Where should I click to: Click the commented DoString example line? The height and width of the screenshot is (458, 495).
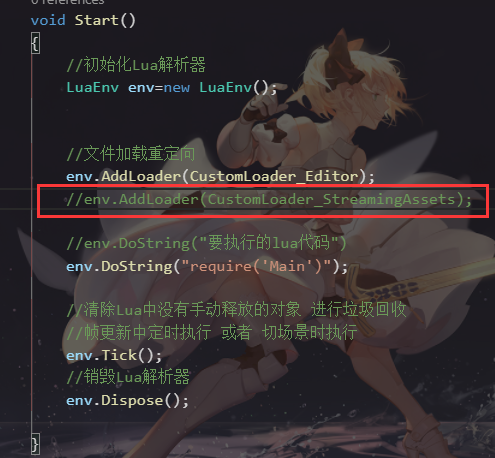[x=206, y=243]
